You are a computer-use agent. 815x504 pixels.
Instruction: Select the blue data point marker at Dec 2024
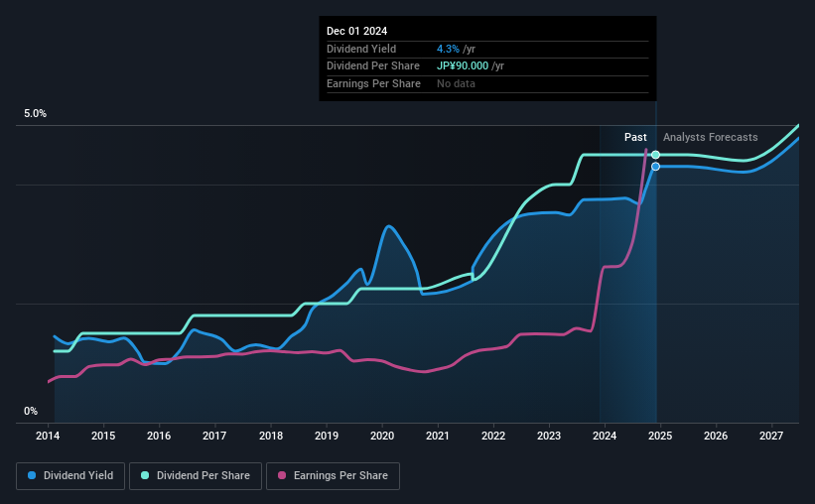(x=655, y=167)
